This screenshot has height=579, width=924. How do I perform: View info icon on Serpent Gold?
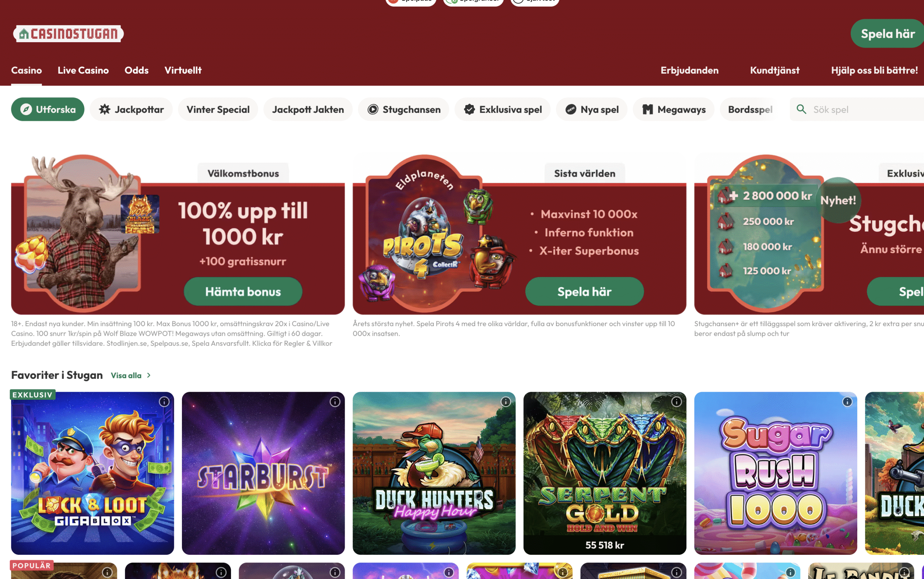[676, 402]
